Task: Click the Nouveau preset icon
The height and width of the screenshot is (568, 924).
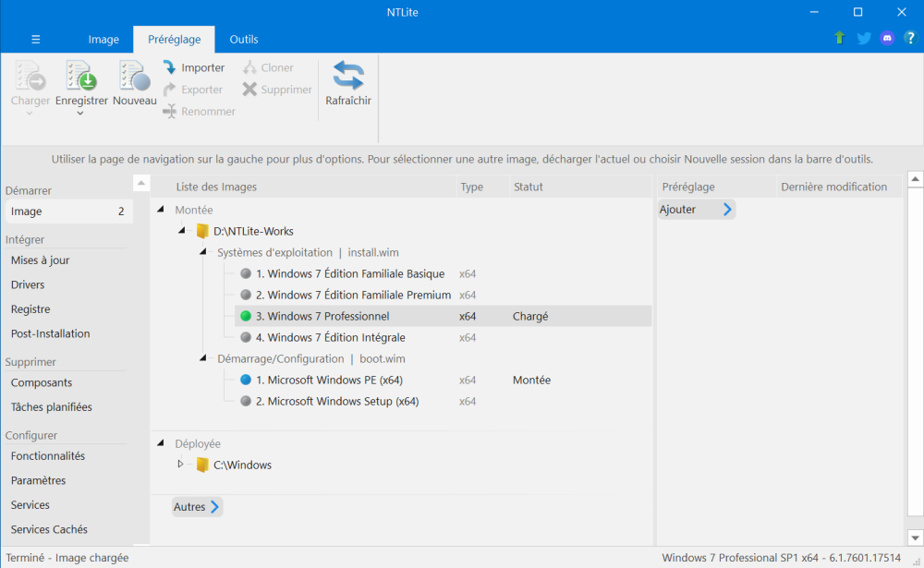Action: pos(134,76)
